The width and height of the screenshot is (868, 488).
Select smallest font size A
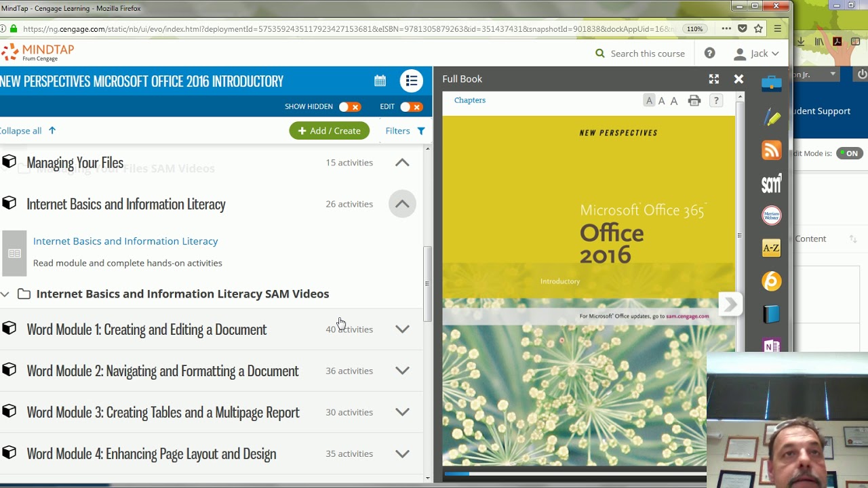point(649,101)
